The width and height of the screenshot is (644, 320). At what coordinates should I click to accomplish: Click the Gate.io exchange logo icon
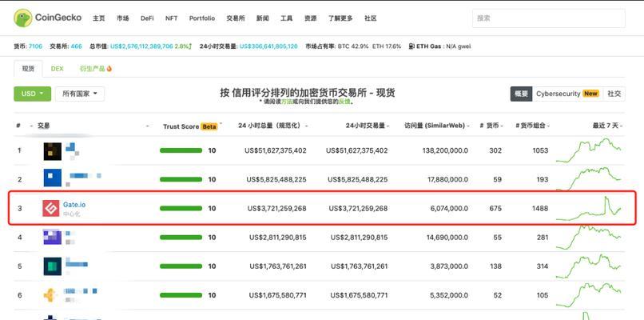point(51,208)
